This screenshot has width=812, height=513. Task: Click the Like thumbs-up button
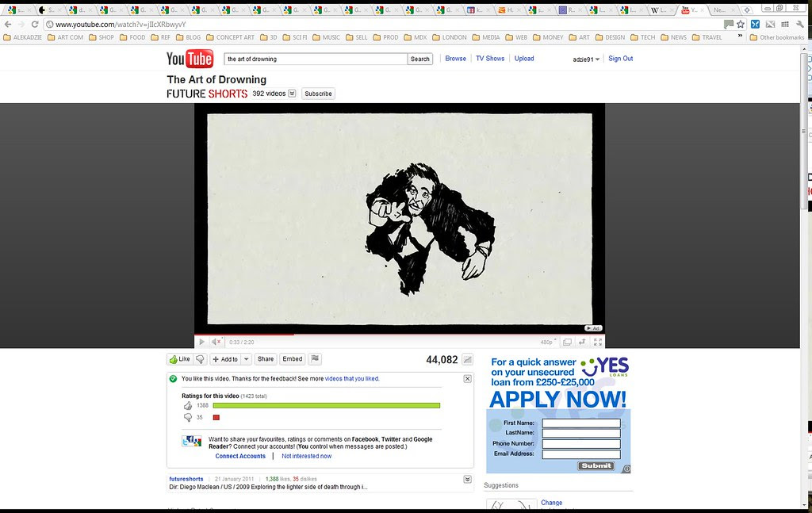click(180, 359)
